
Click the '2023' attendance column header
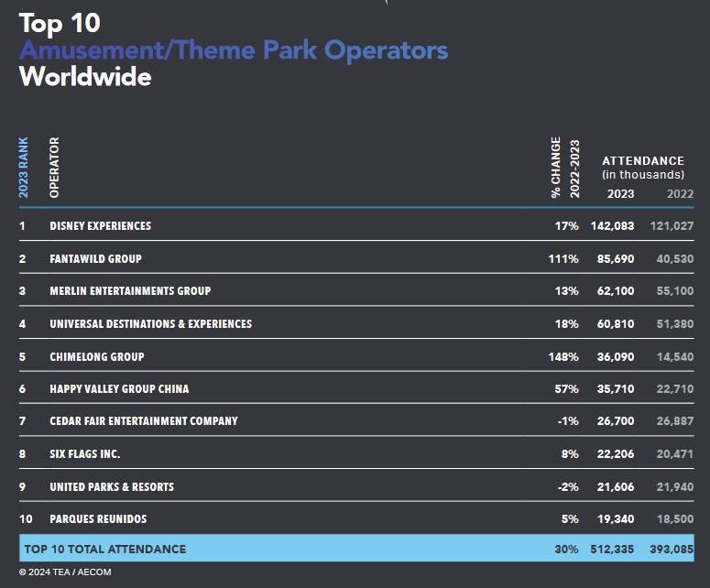click(620, 194)
